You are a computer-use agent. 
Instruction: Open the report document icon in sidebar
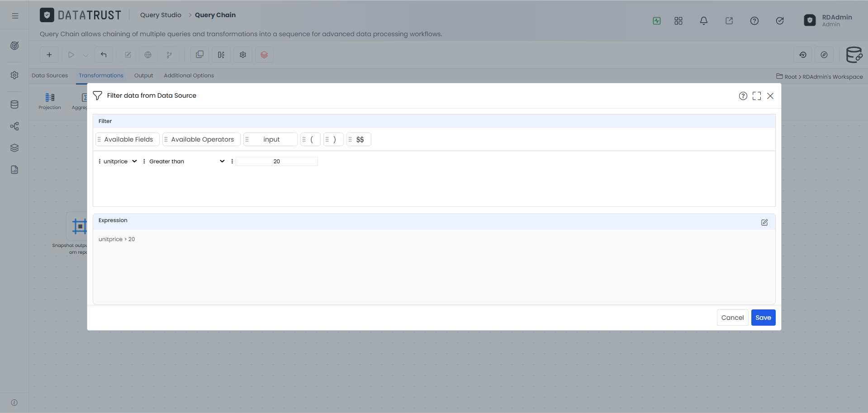click(14, 170)
